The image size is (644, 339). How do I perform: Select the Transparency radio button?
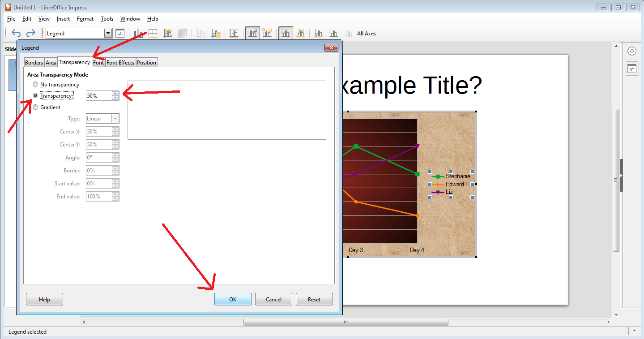[x=35, y=96]
